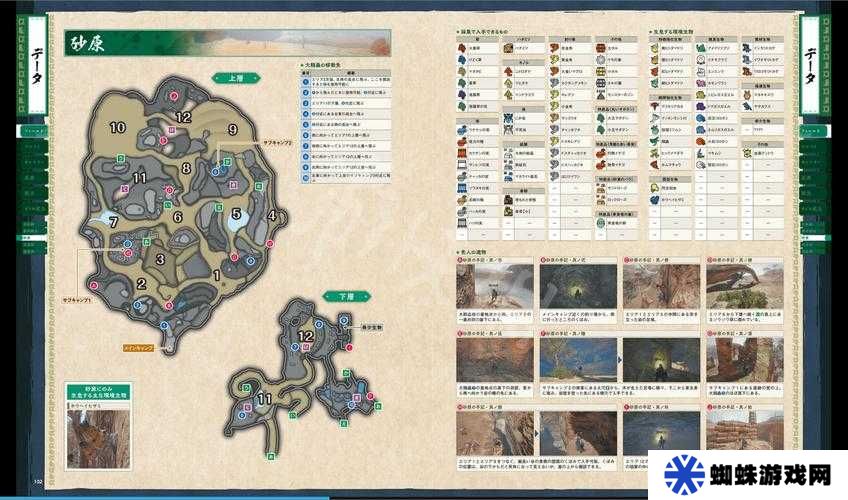Click the 採集で入手できるもの section heading
This screenshot has height=500, width=848.
click(x=482, y=32)
